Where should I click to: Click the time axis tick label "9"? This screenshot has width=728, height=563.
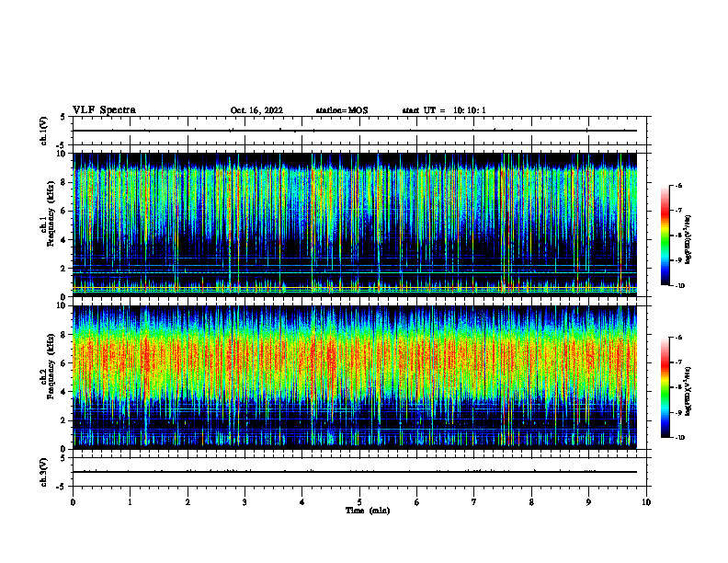(x=588, y=502)
